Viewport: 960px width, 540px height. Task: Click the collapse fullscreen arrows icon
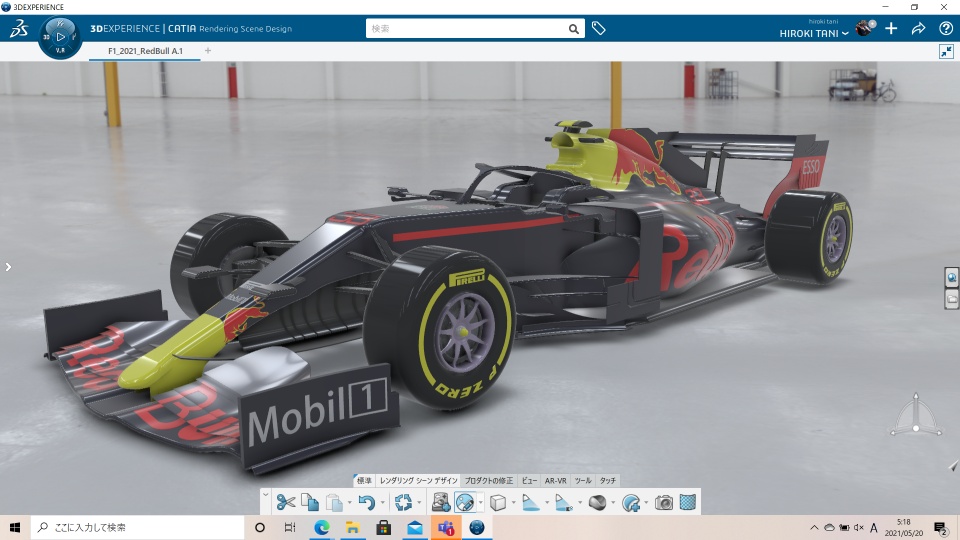(946, 51)
